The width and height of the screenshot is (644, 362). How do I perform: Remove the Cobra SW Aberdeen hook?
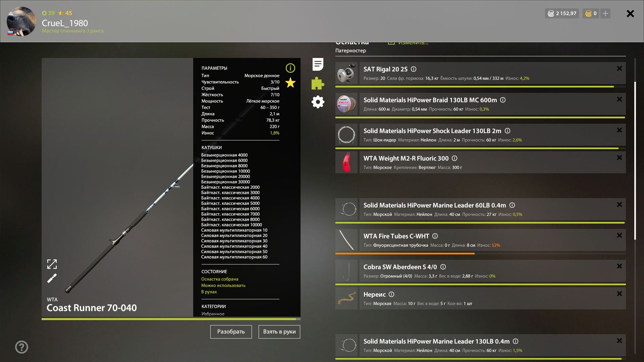tap(619, 266)
